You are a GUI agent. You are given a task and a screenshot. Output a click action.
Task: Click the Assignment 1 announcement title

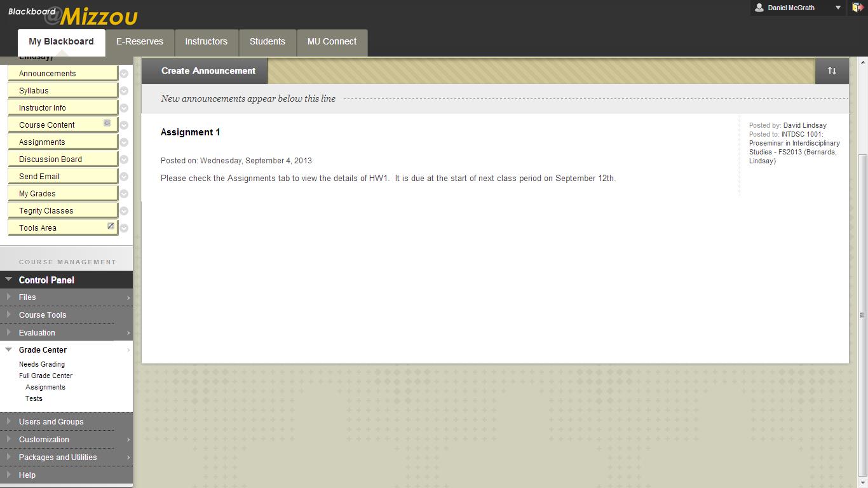click(x=191, y=132)
